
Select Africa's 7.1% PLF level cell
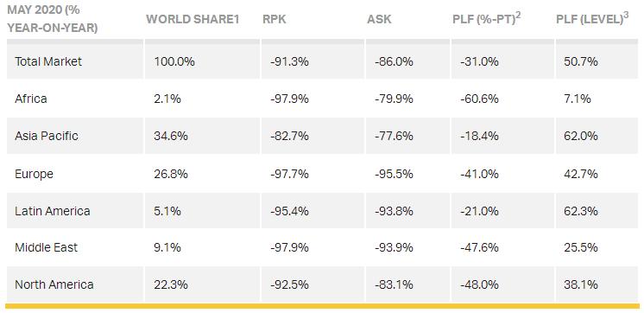578,99
